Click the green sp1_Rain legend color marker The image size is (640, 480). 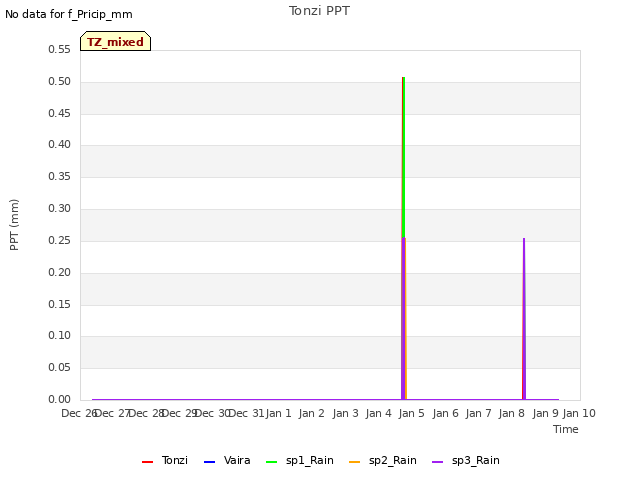[x=271, y=462]
